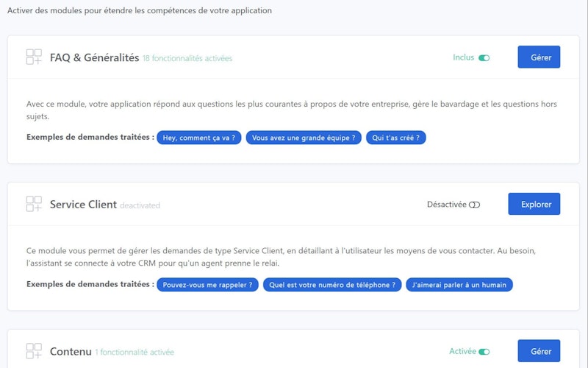588x368 pixels.
Task: Click 'Vous avez une grande équipe ?' chip
Action: pyautogui.click(x=304, y=138)
